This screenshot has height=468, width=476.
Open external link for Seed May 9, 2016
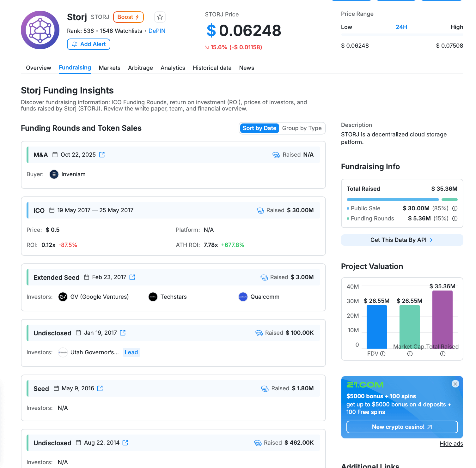[100, 388]
